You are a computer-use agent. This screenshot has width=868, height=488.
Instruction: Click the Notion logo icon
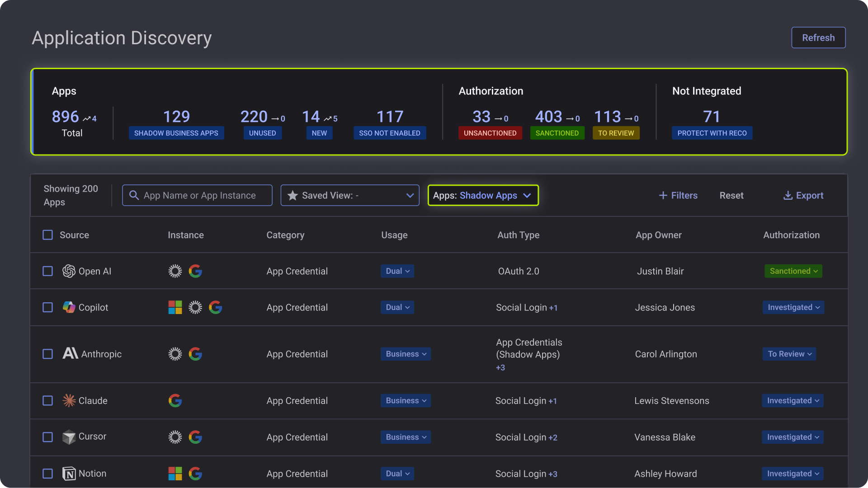click(x=69, y=474)
